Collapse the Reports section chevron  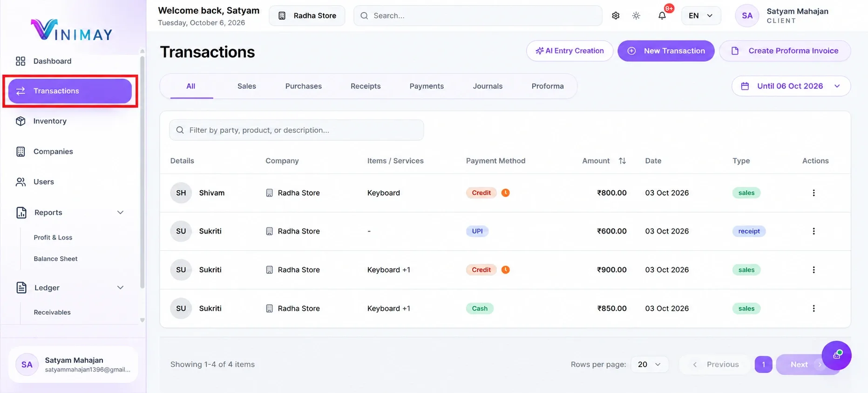[x=120, y=213]
